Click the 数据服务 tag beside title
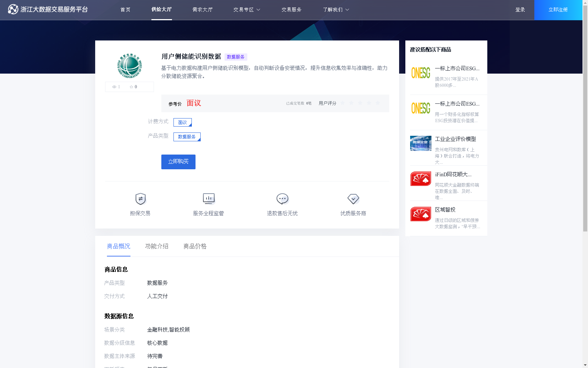Screen dimensions: 588x368 236,57
